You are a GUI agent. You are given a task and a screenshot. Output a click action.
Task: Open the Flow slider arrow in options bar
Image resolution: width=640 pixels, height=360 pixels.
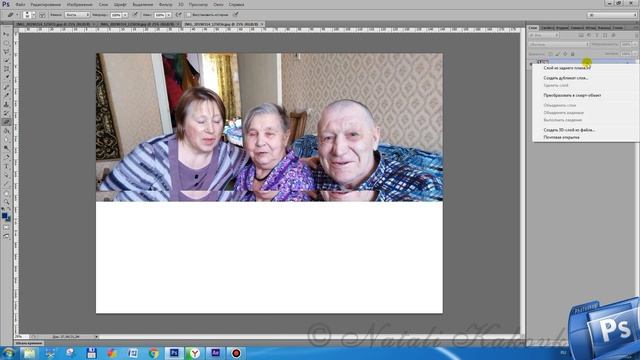pyautogui.click(x=169, y=15)
